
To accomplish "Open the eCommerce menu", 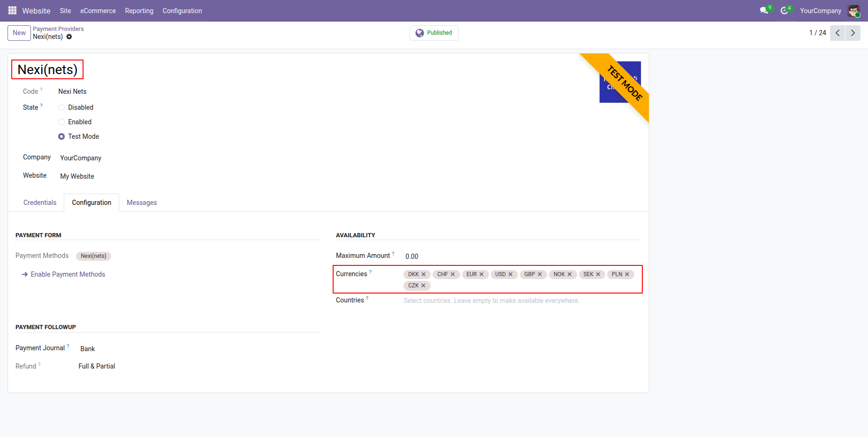I will pyautogui.click(x=98, y=10).
